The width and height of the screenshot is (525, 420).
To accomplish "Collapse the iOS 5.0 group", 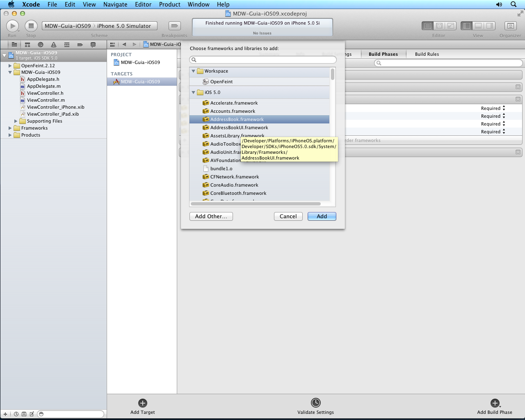I will pyautogui.click(x=194, y=92).
